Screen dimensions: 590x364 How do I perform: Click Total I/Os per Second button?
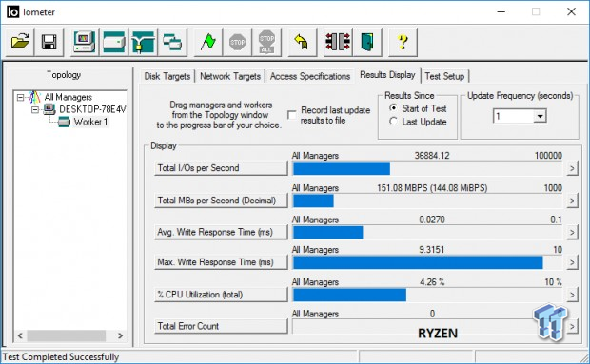pyautogui.click(x=221, y=168)
